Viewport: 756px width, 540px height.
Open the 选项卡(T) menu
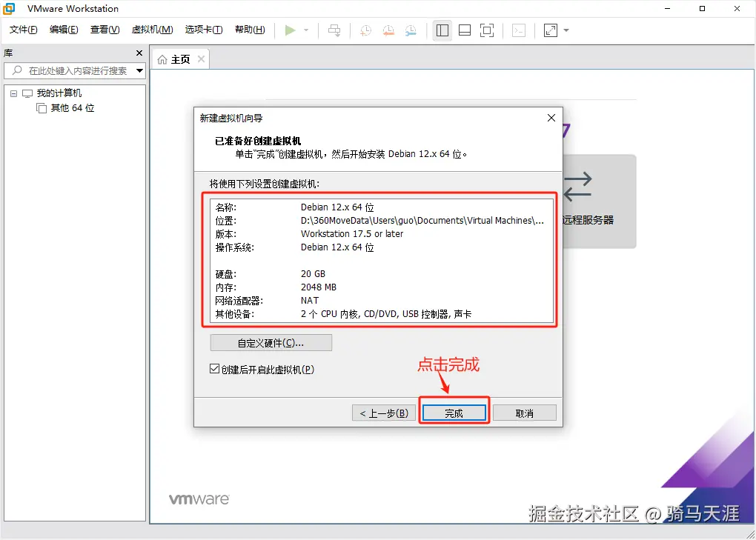pyautogui.click(x=204, y=30)
